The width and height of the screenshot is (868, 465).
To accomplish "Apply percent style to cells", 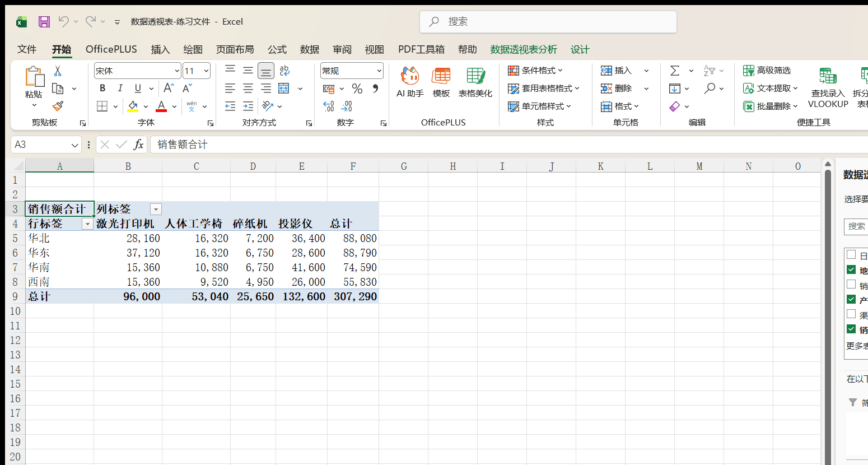I will click(x=357, y=89).
